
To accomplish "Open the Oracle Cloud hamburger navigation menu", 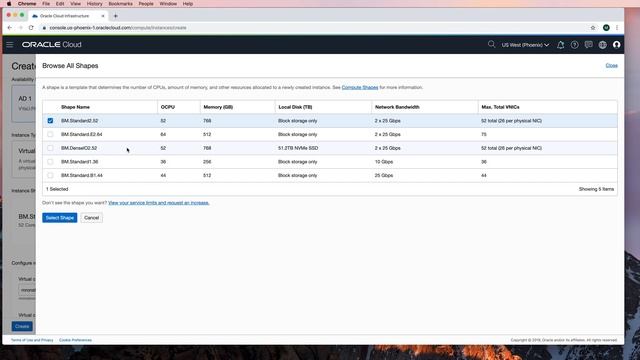I will (10, 44).
